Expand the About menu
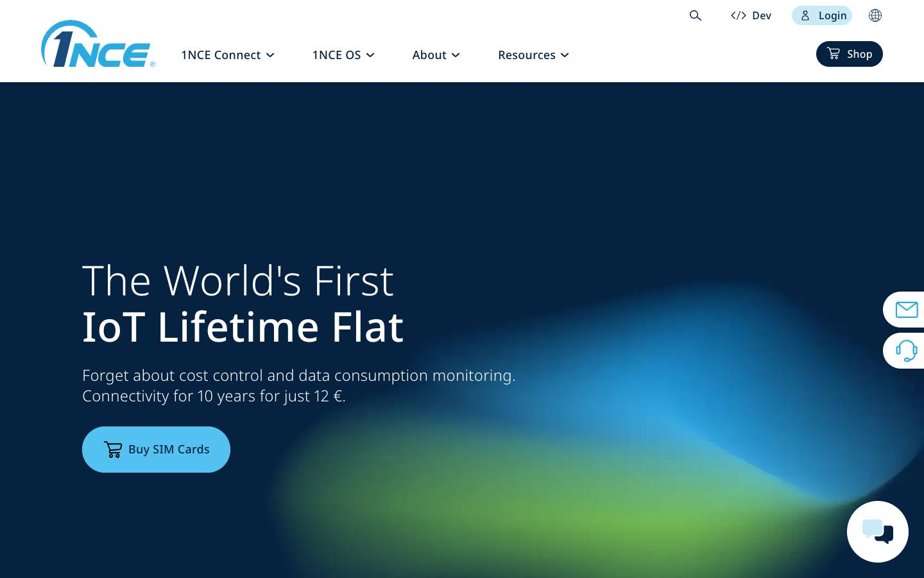 click(x=436, y=55)
